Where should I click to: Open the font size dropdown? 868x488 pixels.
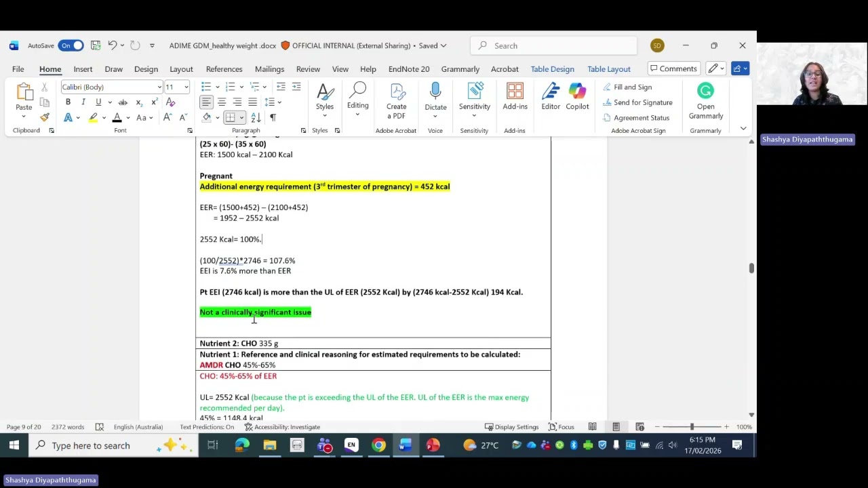186,87
